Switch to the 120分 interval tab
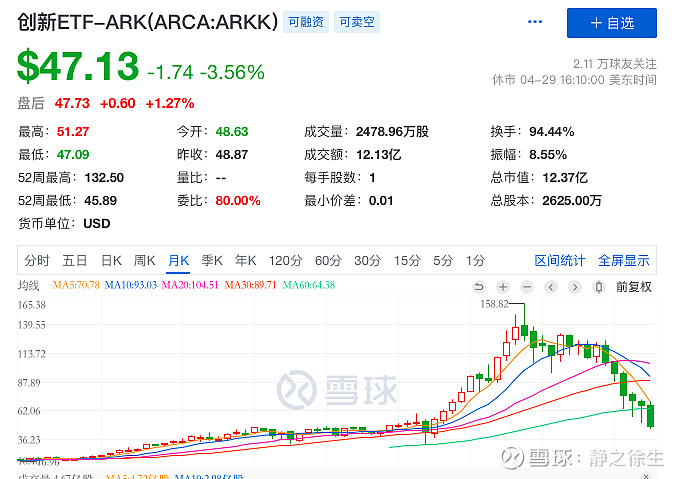The width and height of the screenshot is (684, 479). click(x=285, y=260)
